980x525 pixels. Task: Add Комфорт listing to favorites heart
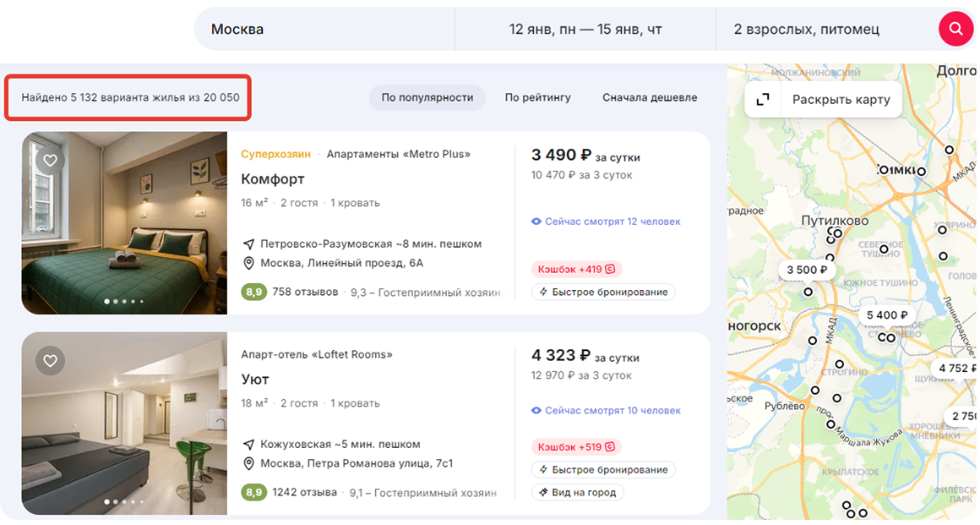click(50, 161)
